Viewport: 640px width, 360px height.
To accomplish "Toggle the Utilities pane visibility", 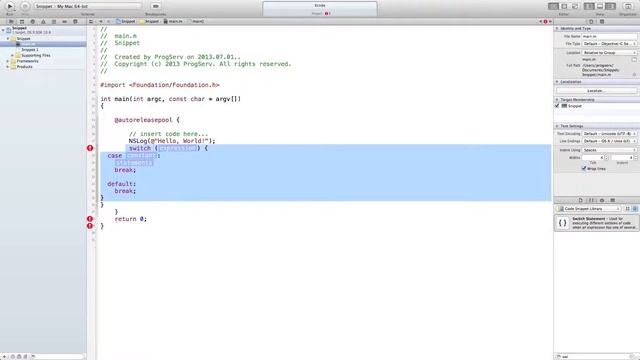I will pos(611,6).
